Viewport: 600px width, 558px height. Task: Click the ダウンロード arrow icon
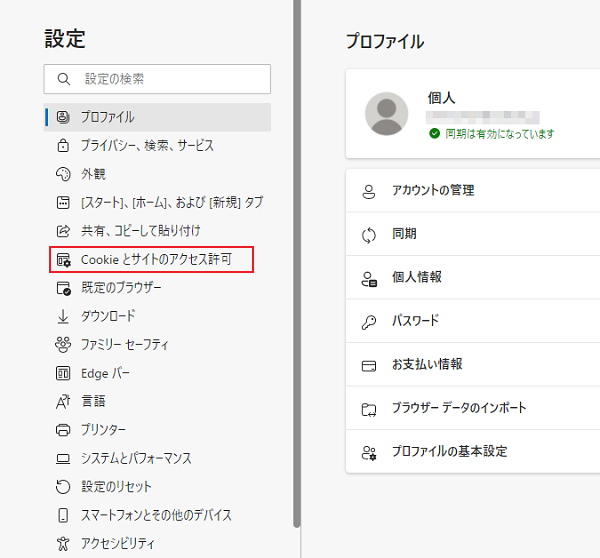click(62, 317)
